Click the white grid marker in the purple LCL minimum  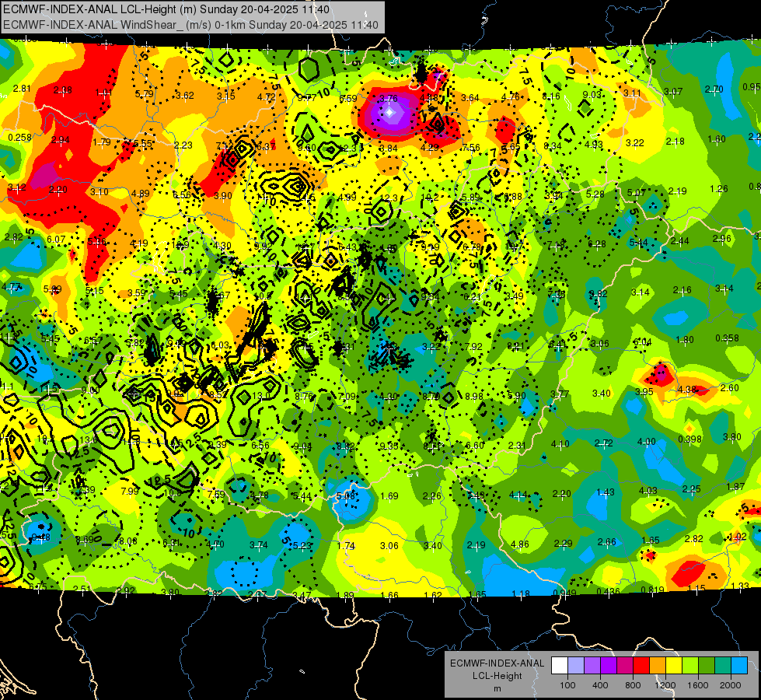pyautogui.click(x=389, y=113)
